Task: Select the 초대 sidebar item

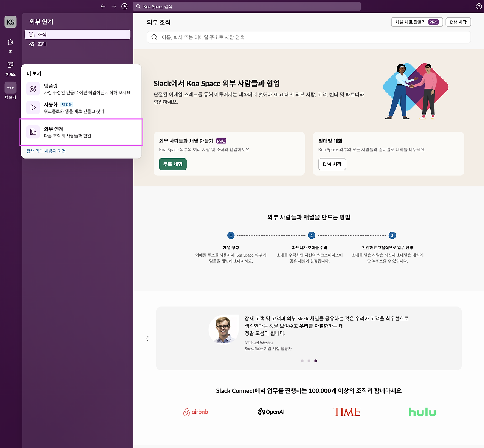Action: tap(78, 44)
